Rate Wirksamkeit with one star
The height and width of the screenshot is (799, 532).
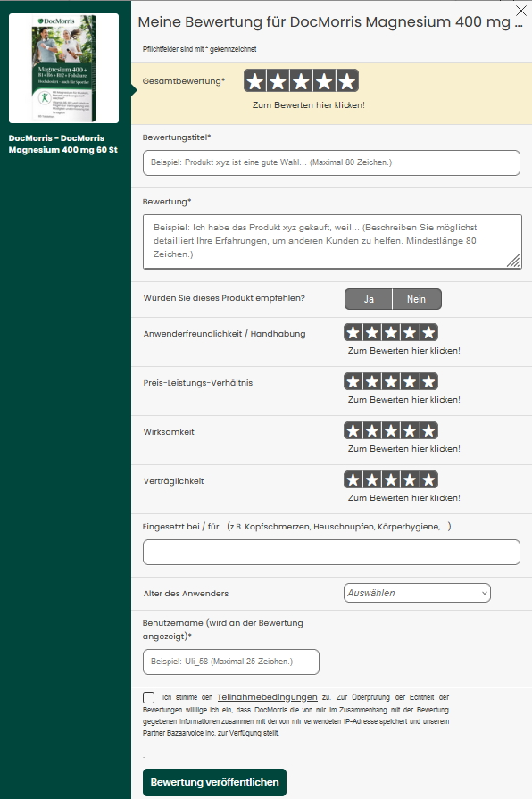pyautogui.click(x=353, y=430)
